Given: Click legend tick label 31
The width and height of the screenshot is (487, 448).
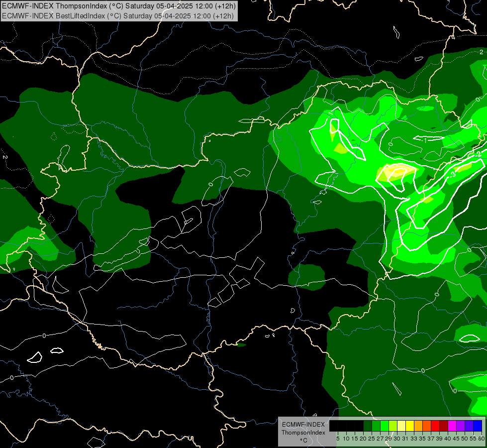Looking at the screenshot, I should coord(405,439).
